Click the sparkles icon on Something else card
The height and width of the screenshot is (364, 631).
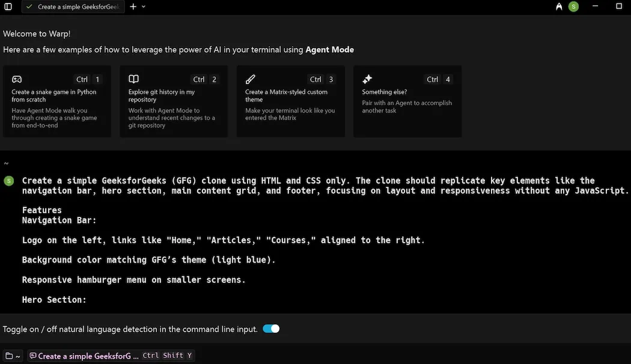coord(367,79)
